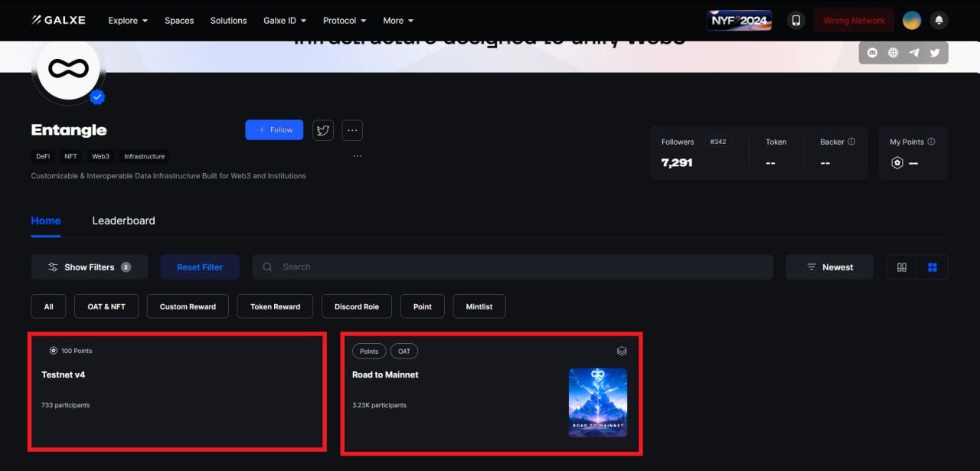
Task: Open the More dropdown menu
Action: point(398,21)
